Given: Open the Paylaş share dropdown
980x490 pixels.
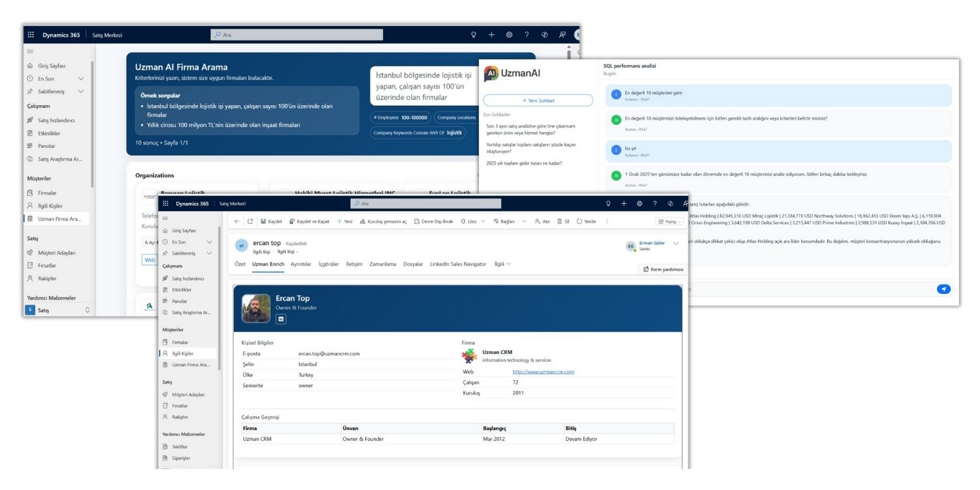Looking at the screenshot, I should click(x=668, y=221).
